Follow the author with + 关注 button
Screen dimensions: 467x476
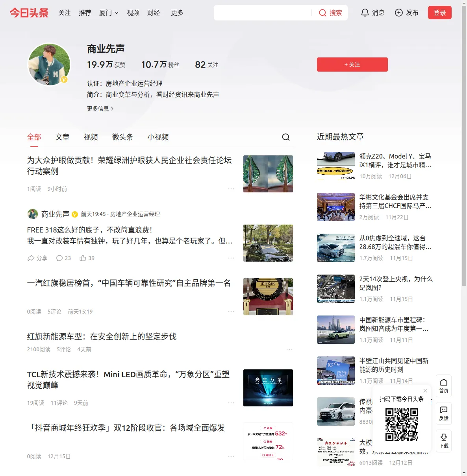[x=352, y=65]
